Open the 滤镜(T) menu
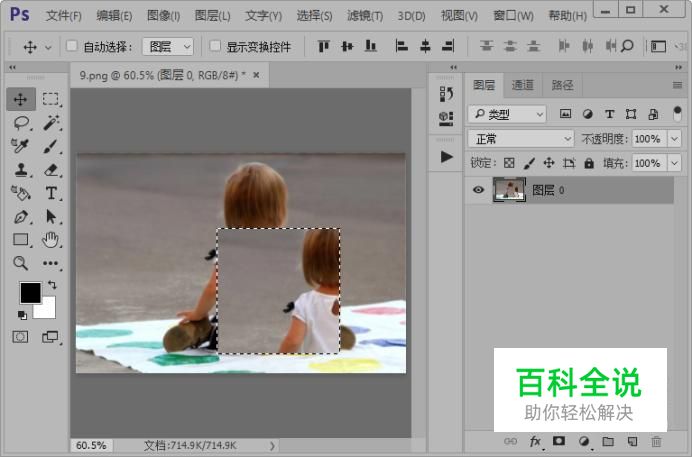 (365, 16)
